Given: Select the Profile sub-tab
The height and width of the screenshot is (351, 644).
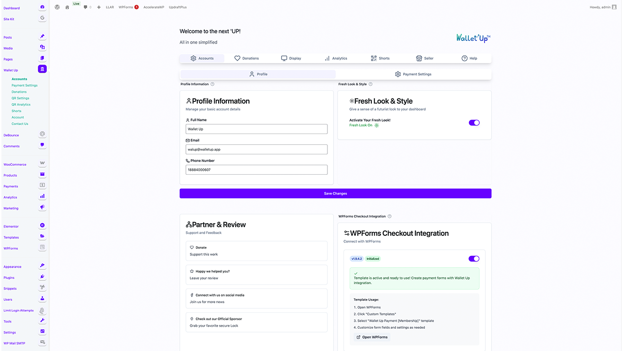Looking at the screenshot, I should point(258,74).
